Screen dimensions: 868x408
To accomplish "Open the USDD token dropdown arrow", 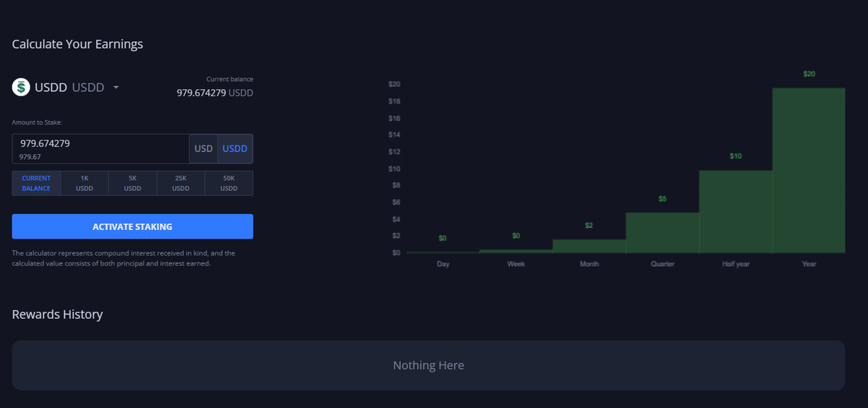I will click(x=116, y=88).
